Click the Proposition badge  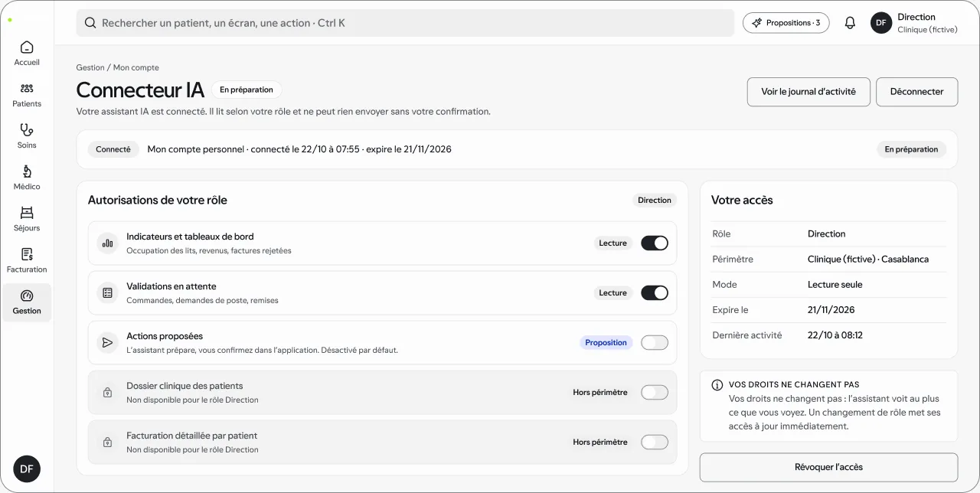click(x=606, y=343)
